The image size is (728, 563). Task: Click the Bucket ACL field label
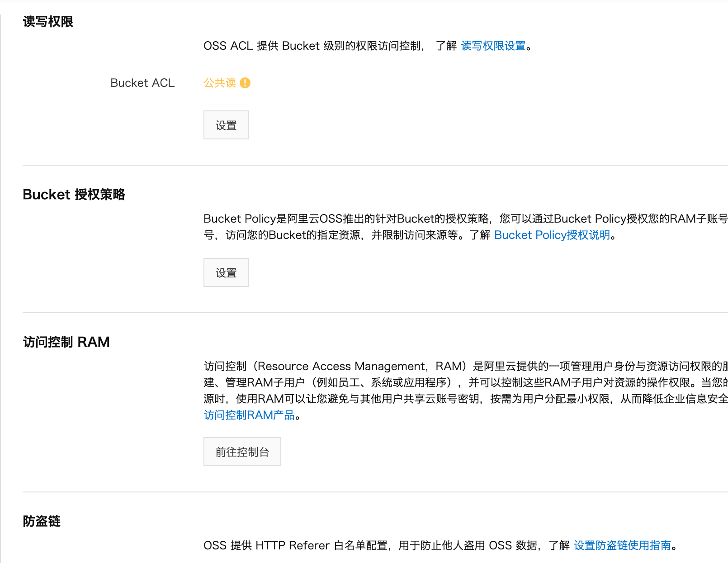[142, 83]
